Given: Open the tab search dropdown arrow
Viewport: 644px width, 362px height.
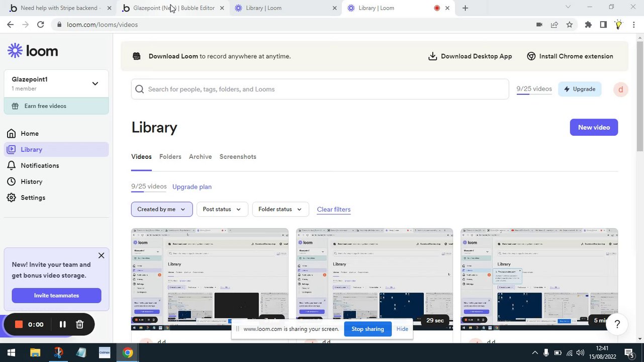Looking at the screenshot, I should click(568, 7).
